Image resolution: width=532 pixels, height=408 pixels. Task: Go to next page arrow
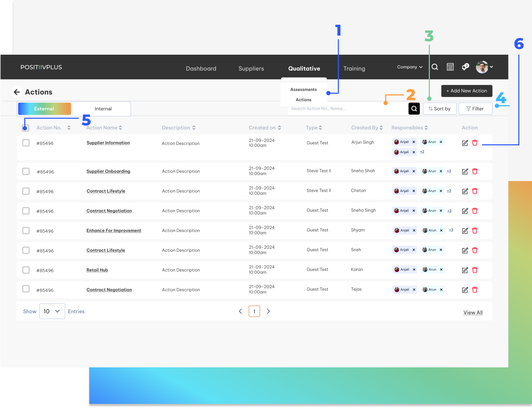tap(268, 311)
